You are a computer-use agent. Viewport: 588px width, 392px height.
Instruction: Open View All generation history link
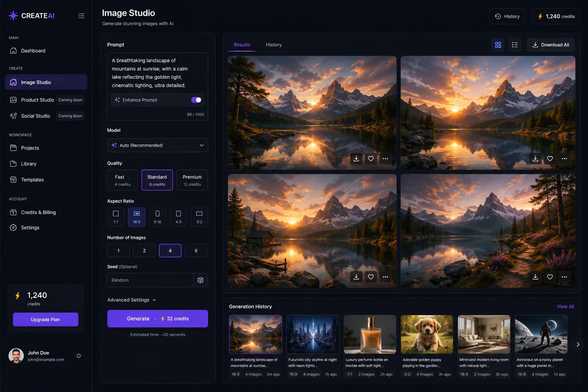pyautogui.click(x=565, y=307)
